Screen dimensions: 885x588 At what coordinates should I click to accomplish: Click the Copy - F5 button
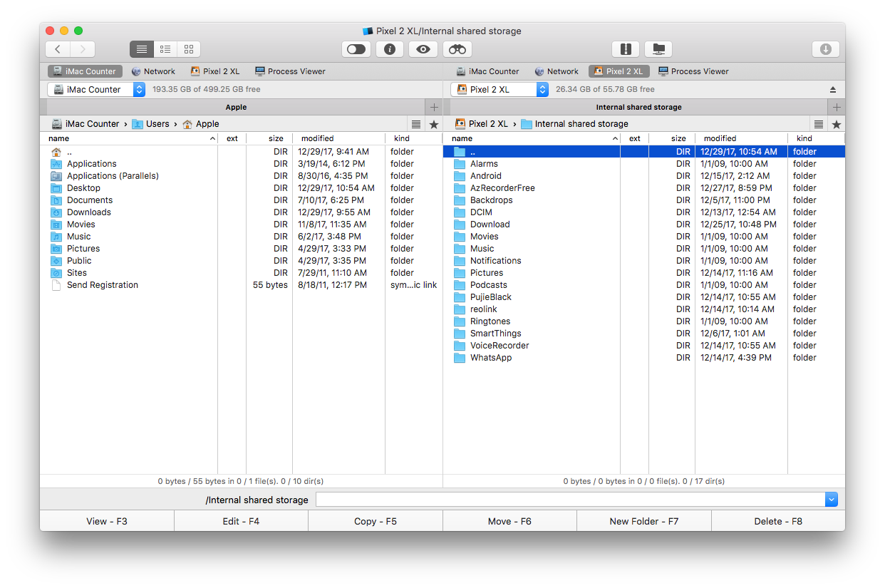(x=376, y=520)
